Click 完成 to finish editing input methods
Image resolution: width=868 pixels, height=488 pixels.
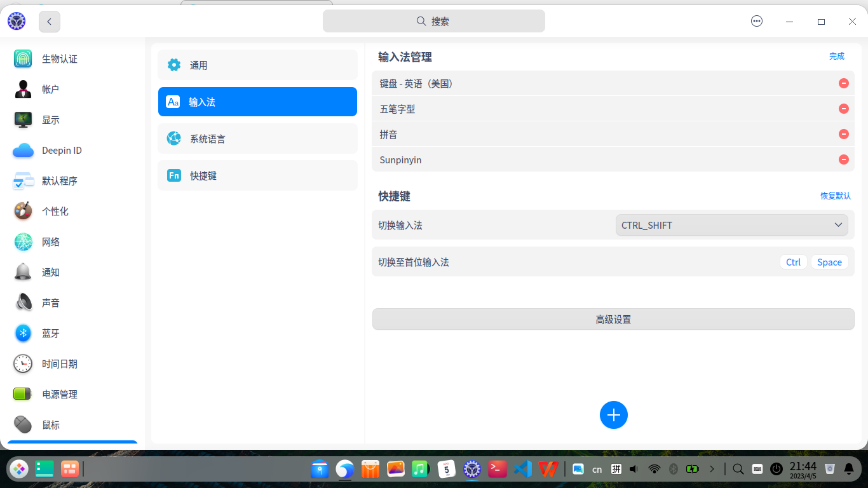click(837, 56)
